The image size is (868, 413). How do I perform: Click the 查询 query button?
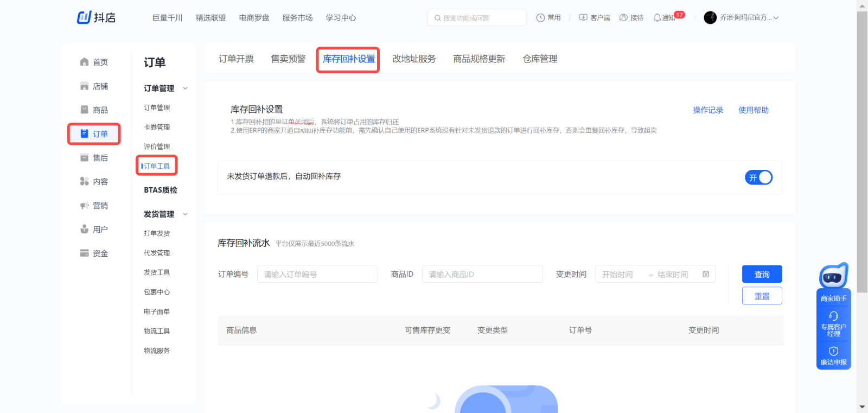tap(762, 274)
